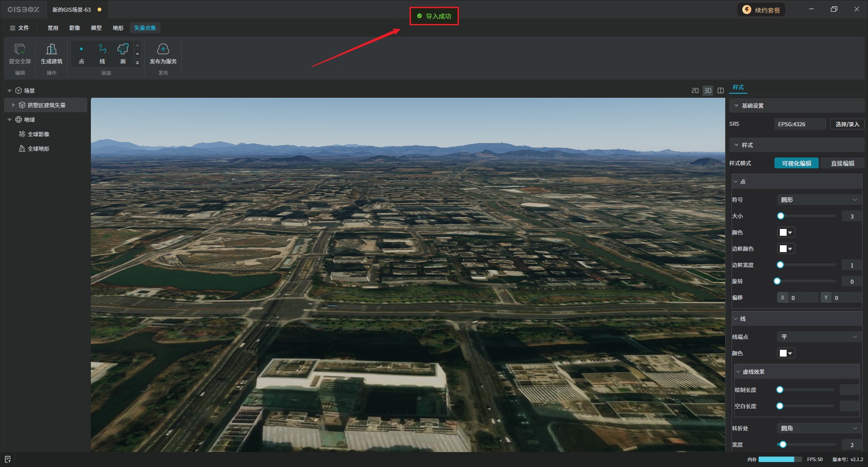Select the Add Polygon (面) tool
Viewport: 868px width, 467px height.
(x=123, y=49)
